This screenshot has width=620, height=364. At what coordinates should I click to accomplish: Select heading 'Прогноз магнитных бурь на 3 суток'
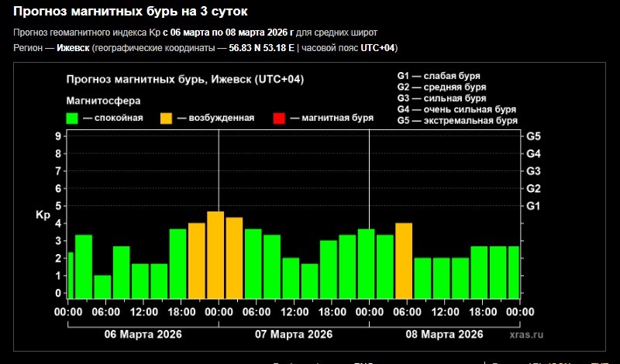pos(130,11)
